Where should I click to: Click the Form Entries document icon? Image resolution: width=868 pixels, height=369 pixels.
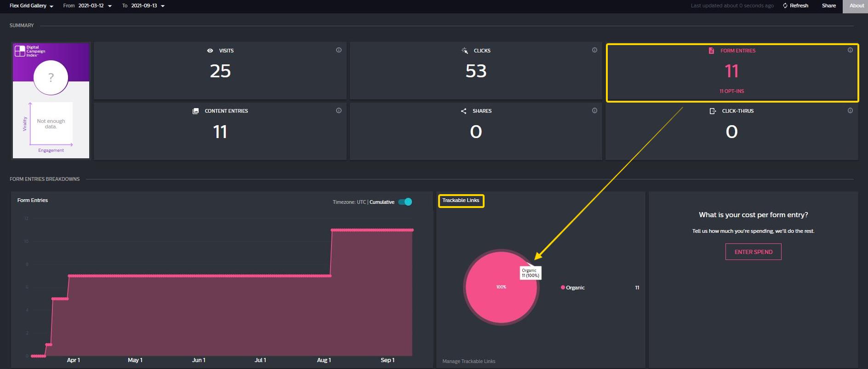pos(711,51)
